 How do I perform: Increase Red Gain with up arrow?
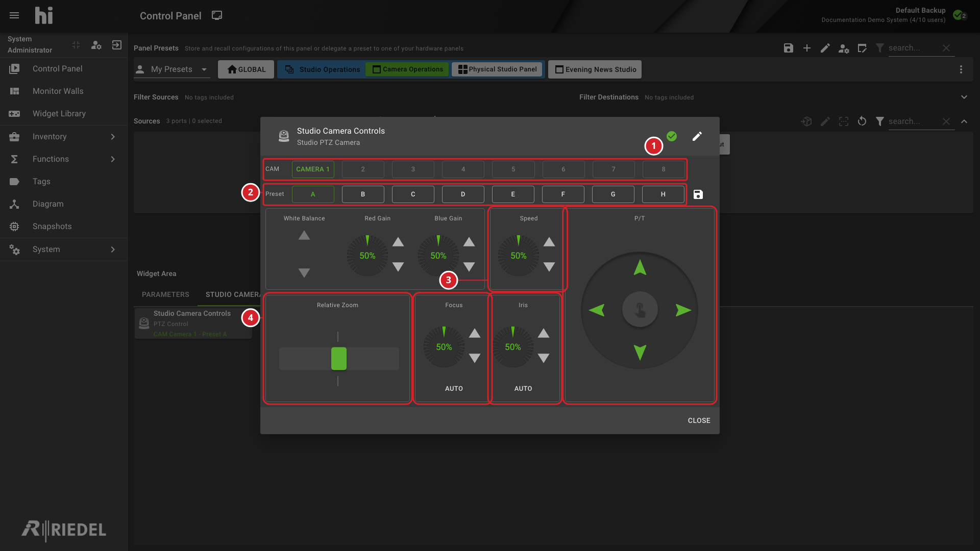point(398,242)
